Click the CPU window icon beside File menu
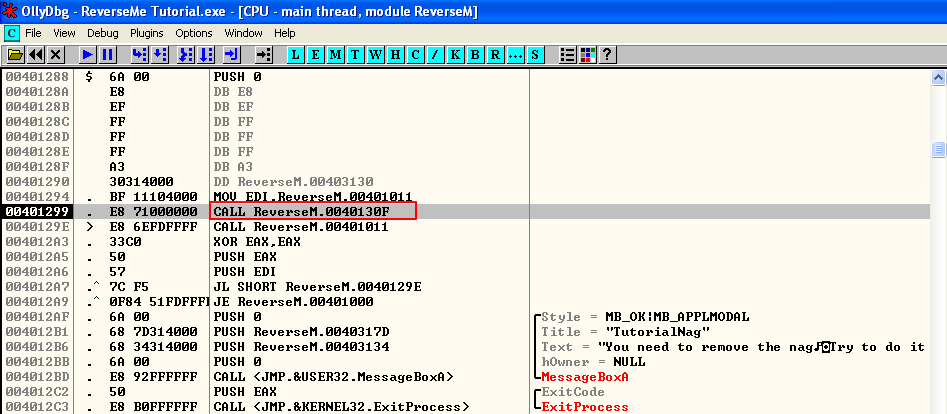The height and width of the screenshot is (414, 947). pyautogui.click(x=12, y=33)
